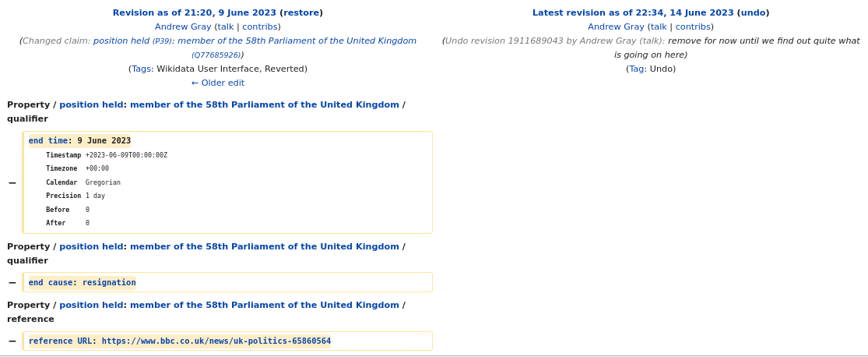Viewport: 868px width, 357px height.
Task: Open 'position held' link in the reference heading
Action: (91, 305)
